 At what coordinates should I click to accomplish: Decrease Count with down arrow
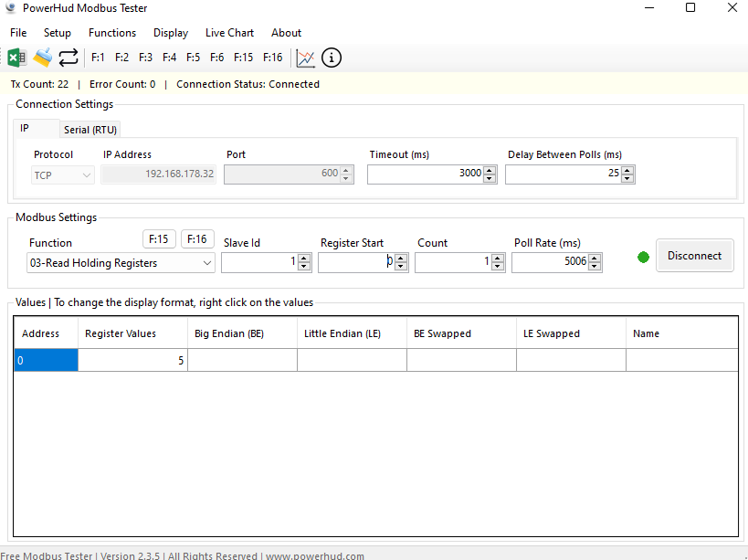498,267
